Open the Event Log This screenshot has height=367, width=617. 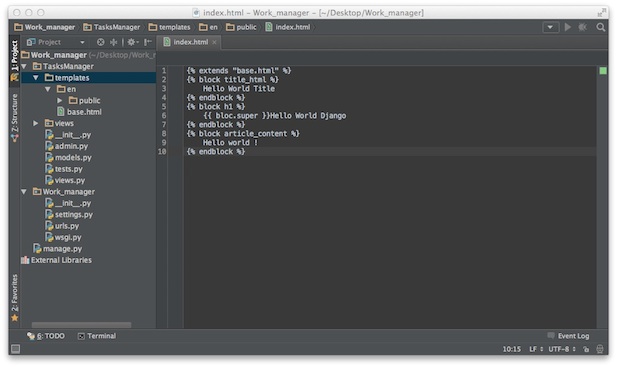coord(568,336)
